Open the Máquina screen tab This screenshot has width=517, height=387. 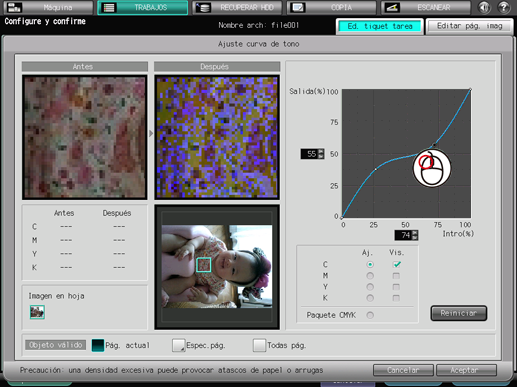pos(49,7)
